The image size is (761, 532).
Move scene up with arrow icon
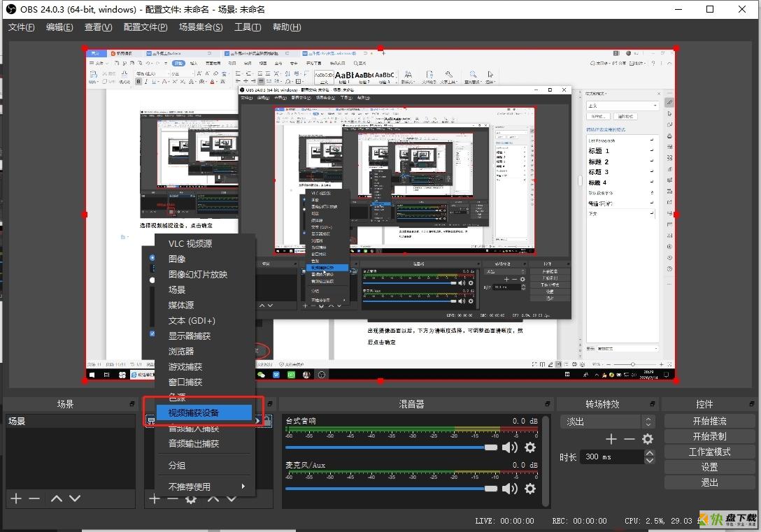pos(56,498)
